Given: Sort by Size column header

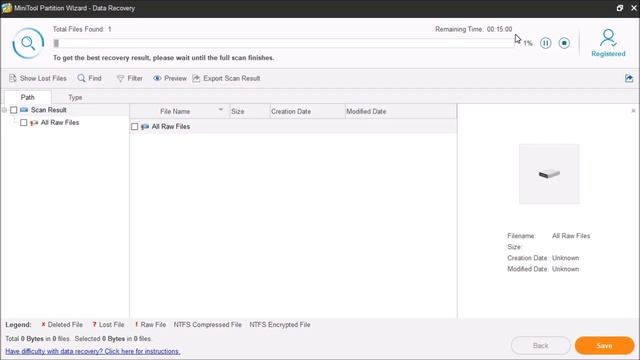Looking at the screenshot, I should pyautogui.click(x=249, y=111).
